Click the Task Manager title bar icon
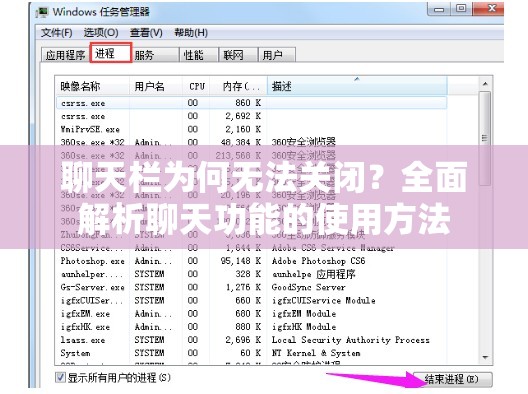 tap(42, 12)
